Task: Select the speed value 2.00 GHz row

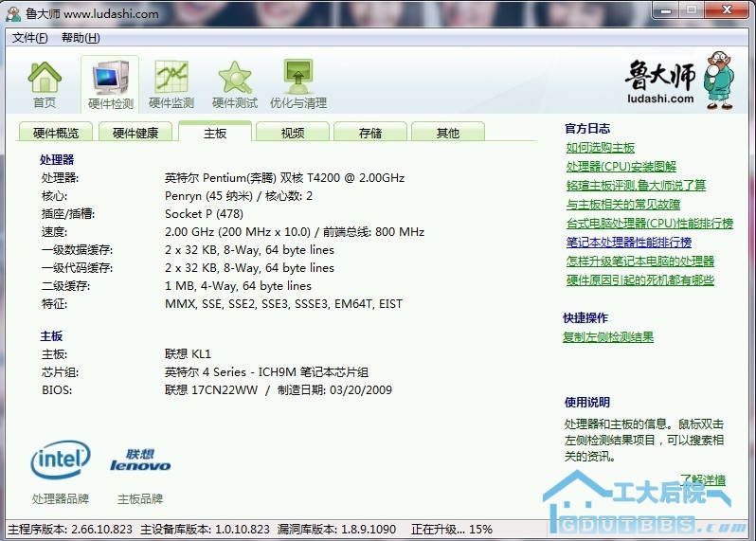Action: [295, 232]
